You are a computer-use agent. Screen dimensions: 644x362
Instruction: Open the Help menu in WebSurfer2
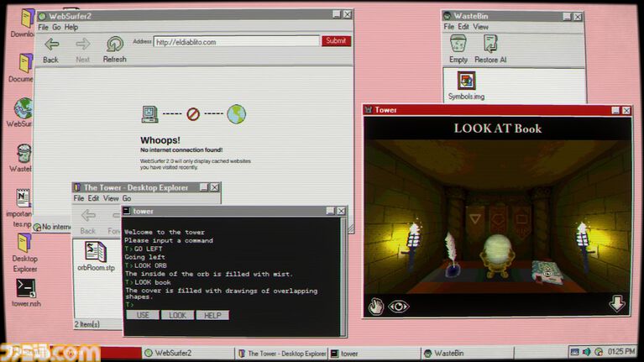(71, 28)
